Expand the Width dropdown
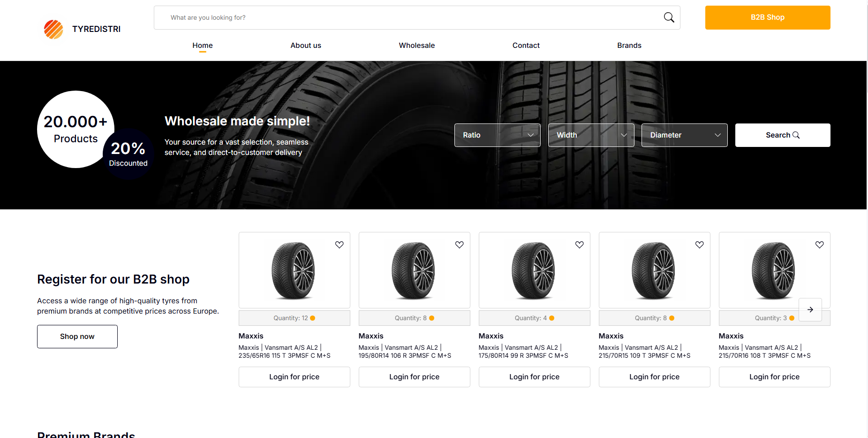868x438 pixels. coord(591,135)
